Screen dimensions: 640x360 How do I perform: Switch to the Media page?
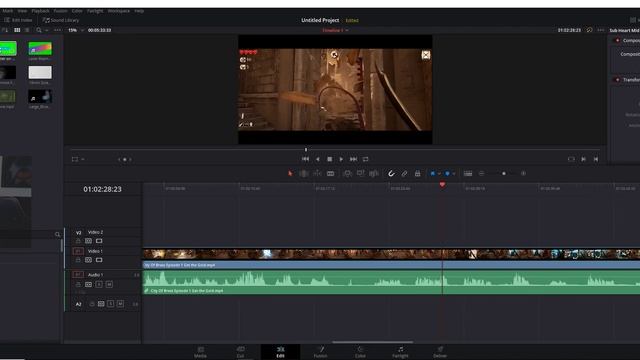pos(200,352)
